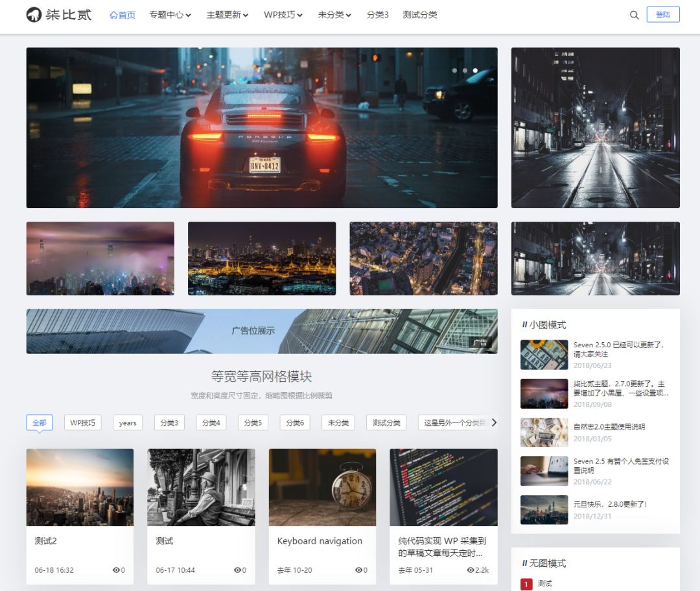Click the 等宽等高网格模块 heading
The width and height of the screenshot is (700, 591).
(x=262, y=377)
